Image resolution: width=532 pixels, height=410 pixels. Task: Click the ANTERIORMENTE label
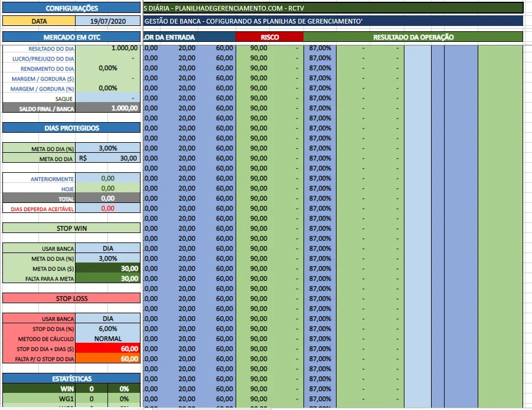click(52, 179)
